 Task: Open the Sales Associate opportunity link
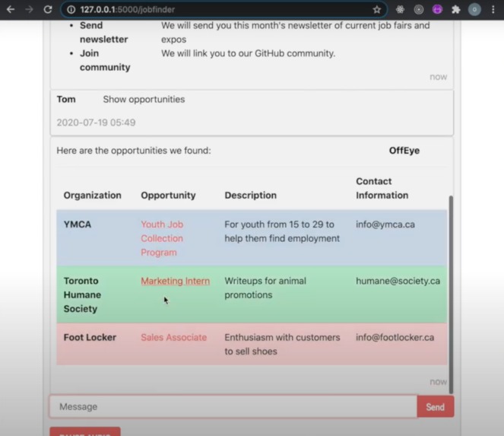(x=173, y=337)
